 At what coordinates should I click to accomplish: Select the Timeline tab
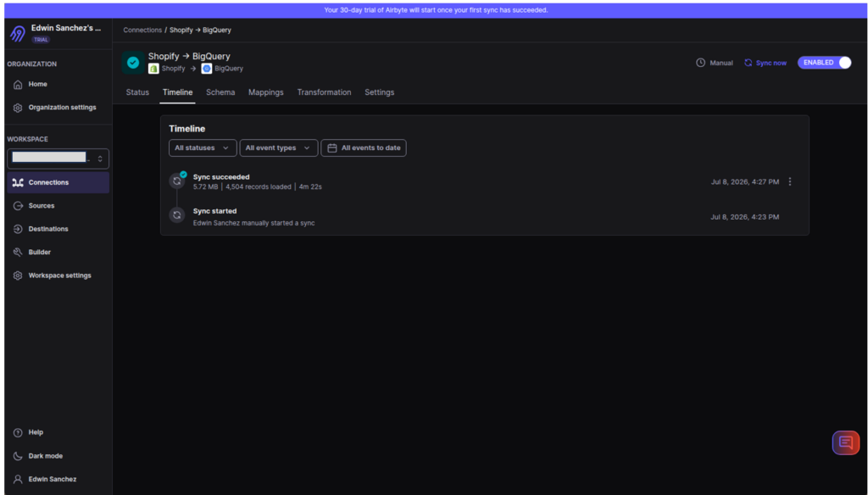pyautogui.click(x=178, y=92)
